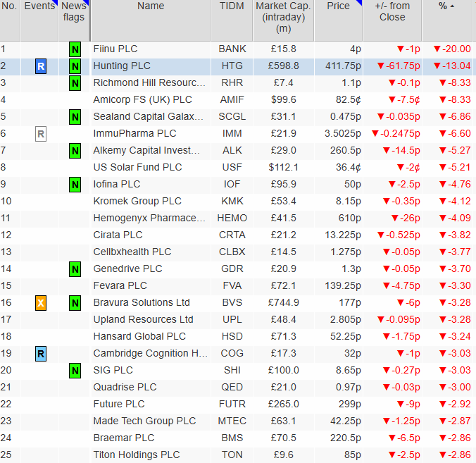This screenshot has height=463, width=476.
Task: Select US Solar Fund PLC name
Action: 137,167
